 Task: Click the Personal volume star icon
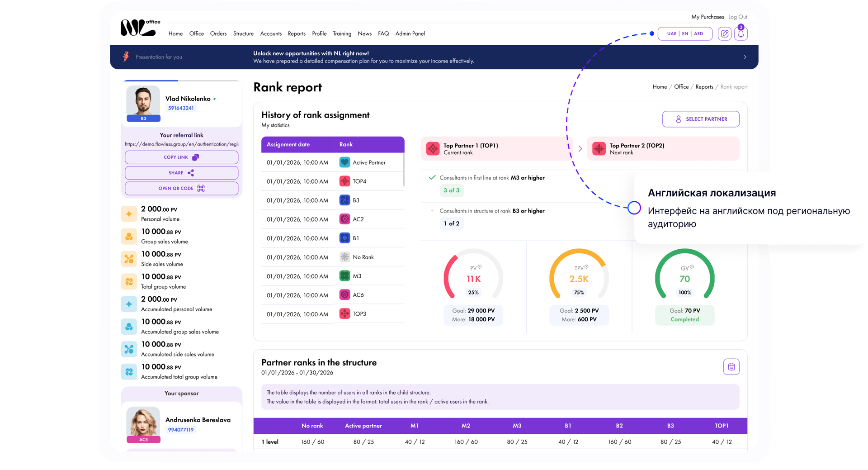[129, 214]
